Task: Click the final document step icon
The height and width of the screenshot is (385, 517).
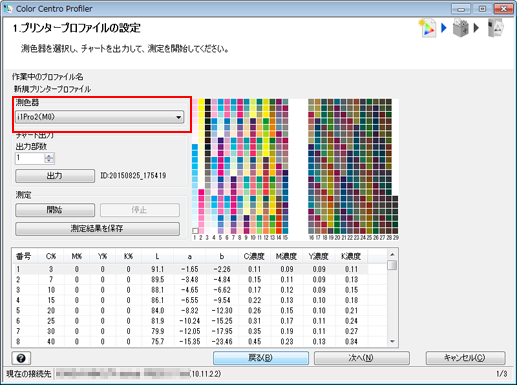Action: pos(495,28)
